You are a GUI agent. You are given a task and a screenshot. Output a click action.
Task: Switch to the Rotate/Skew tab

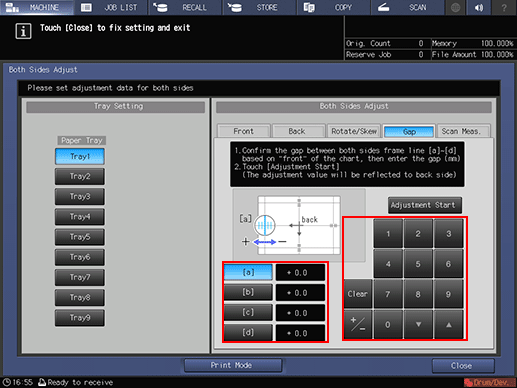point(354,131)
